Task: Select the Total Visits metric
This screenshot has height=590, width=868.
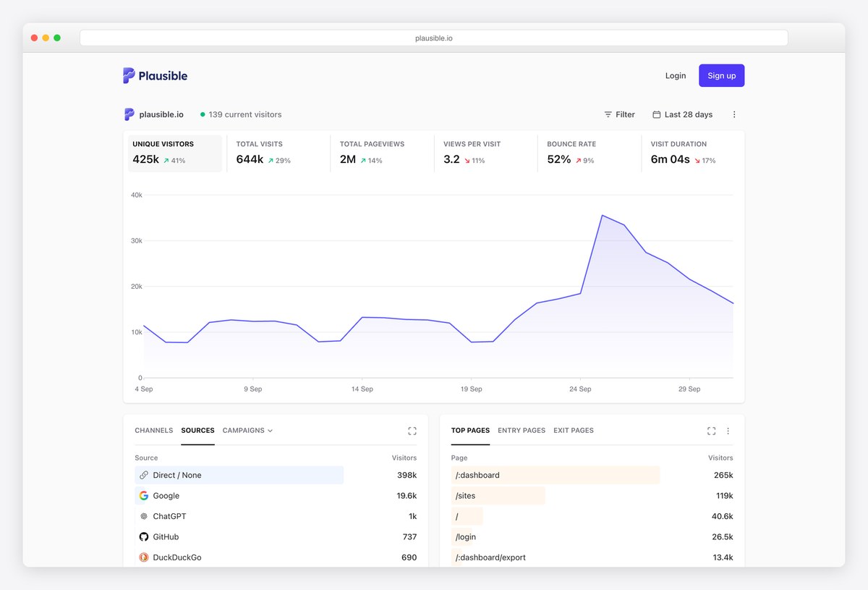Action: pyautogui.click(x=278, y=153)
